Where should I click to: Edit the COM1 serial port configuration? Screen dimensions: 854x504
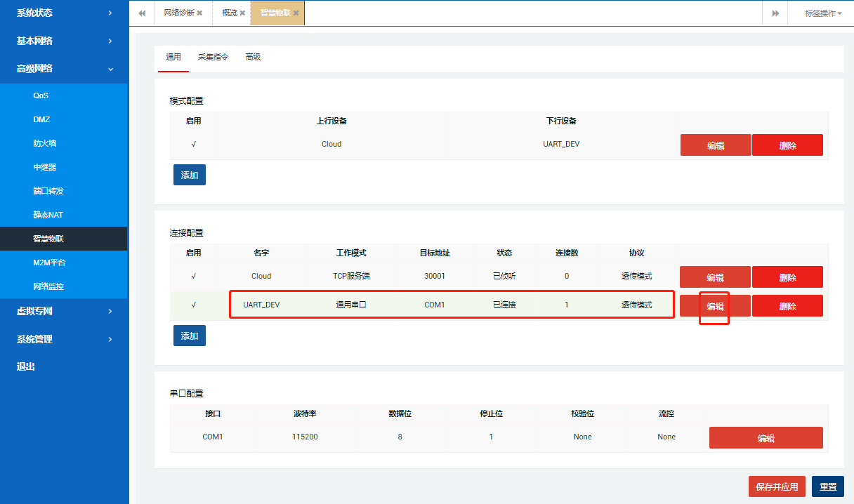coord(766,438)
